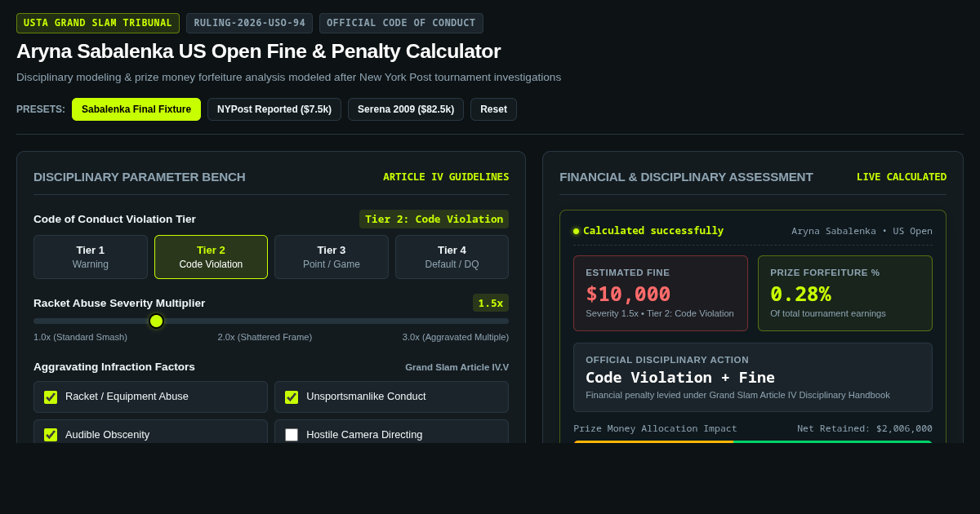Uncheck the Audible Obscenity checkbox
This screenshot has height=514, width=980.
pyautogui.click(x=51, y=435)
